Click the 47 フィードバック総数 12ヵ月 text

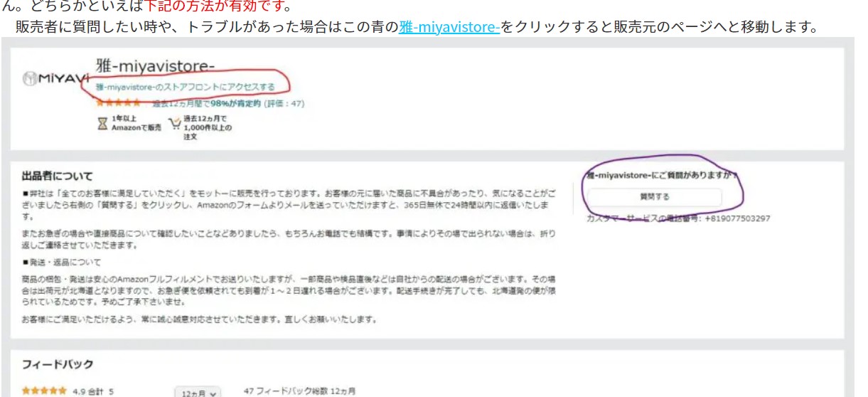(x=299, y=391)
